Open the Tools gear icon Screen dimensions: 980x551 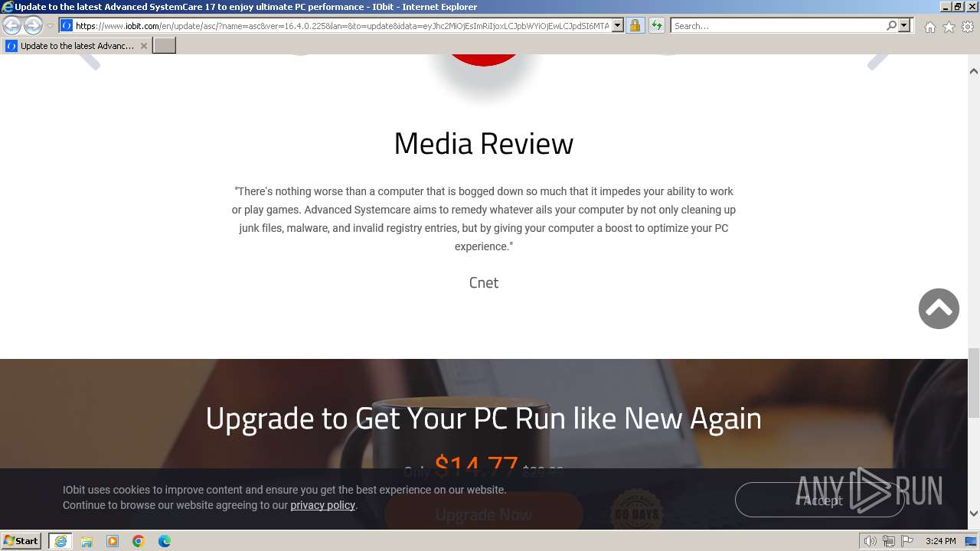[968, 27]
